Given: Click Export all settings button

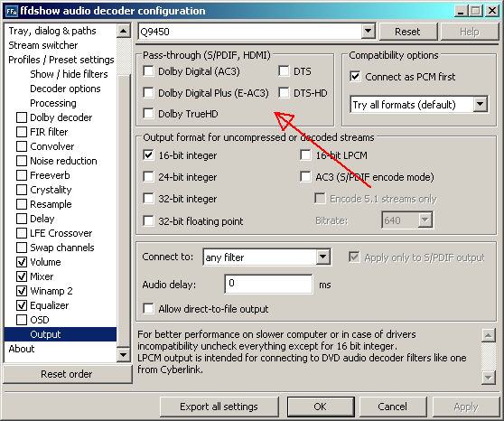Looking at the screenshot, I should 219,407.
